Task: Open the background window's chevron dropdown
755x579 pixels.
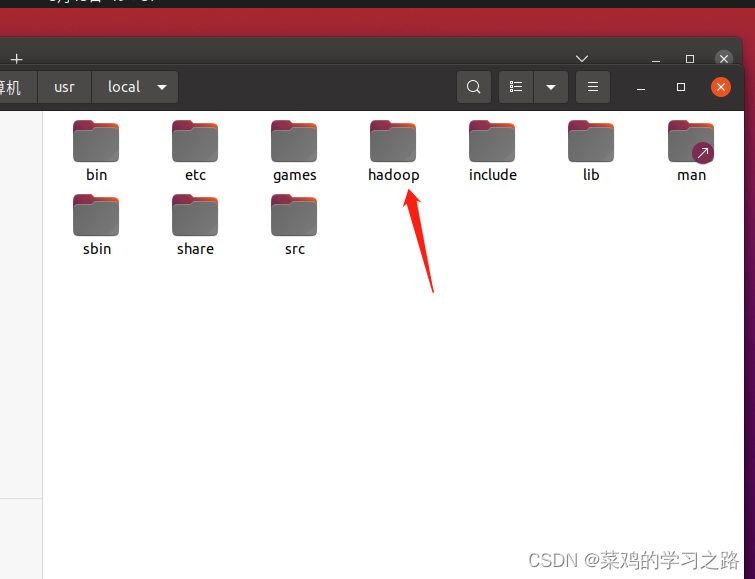Action: click(x=582, y=59)
